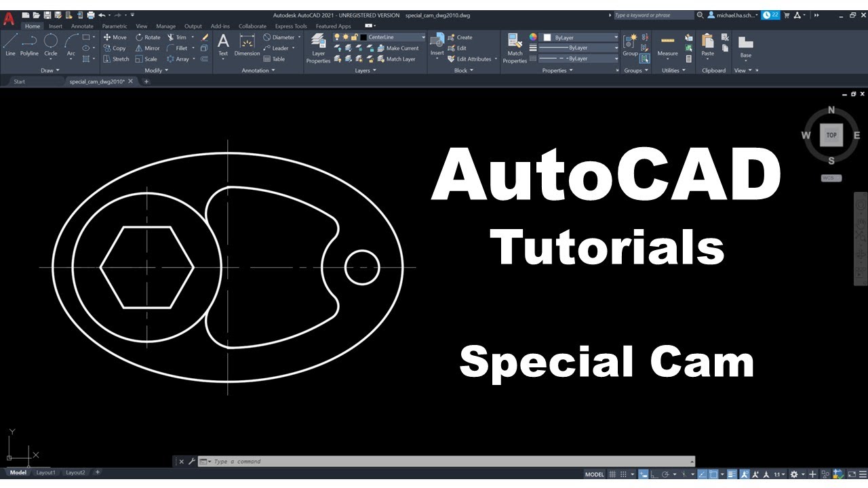
Task: Click the Fillet tool
Action: tap(178, 48)
